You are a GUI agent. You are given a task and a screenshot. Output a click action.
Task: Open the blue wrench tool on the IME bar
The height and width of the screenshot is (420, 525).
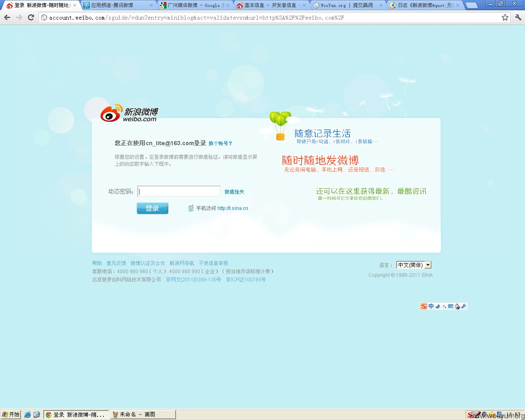tap(464, 306)
